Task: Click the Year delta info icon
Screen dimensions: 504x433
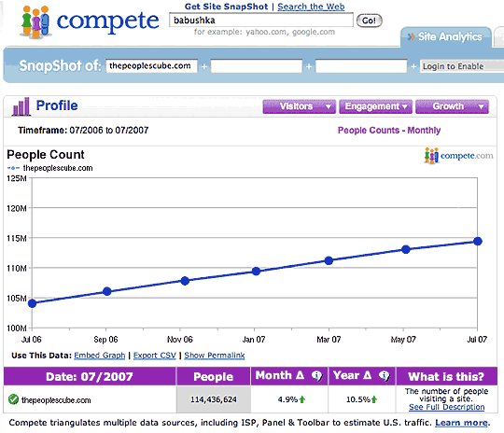Action: (385, 375)
